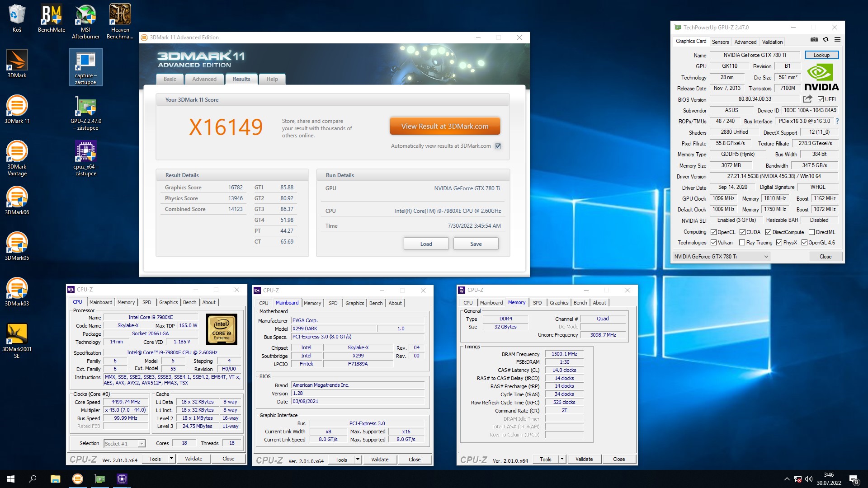The height and width of the screenshot is (488, 868).
Task: Click the taskbar clock and date
Action: pos(829,479)
